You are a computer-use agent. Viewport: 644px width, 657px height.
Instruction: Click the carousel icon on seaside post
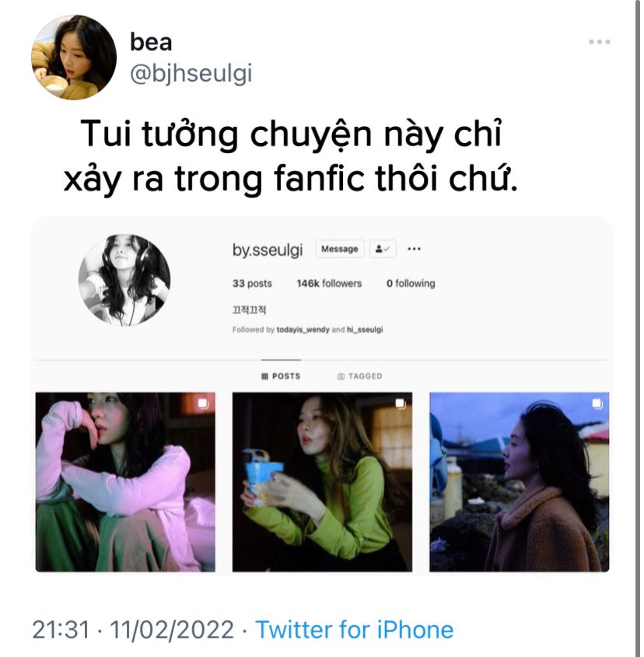597,403
